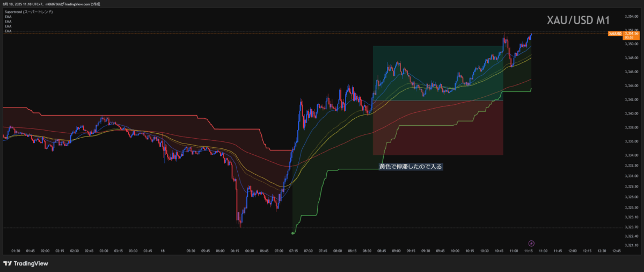Select the bottom EMA legend entry
The width and height of the screenshot is (644, 272).
pos(8,31)
